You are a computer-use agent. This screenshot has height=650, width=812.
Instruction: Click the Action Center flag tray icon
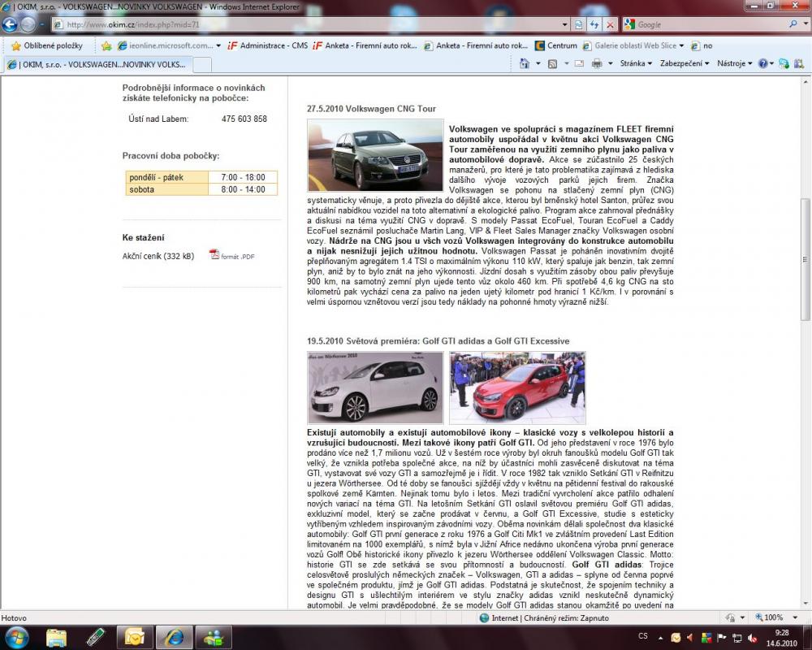click(x=721, y=637)
